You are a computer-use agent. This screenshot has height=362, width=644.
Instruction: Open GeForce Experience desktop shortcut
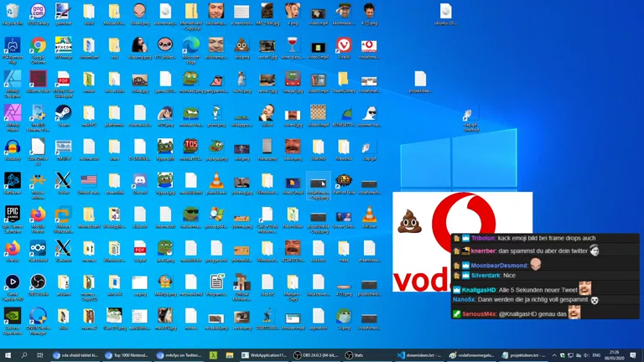pos(12,318)
